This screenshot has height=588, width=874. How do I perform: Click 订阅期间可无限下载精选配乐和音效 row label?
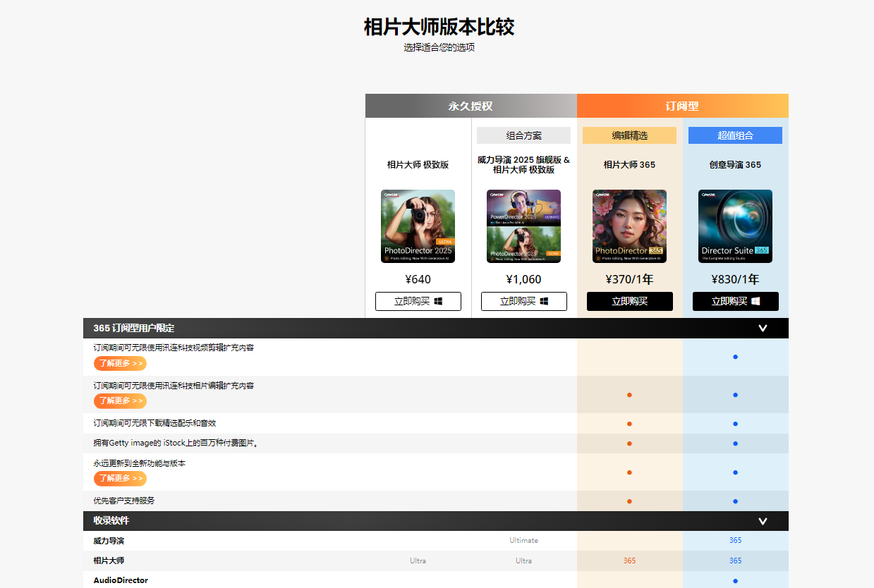click(154, 423)
